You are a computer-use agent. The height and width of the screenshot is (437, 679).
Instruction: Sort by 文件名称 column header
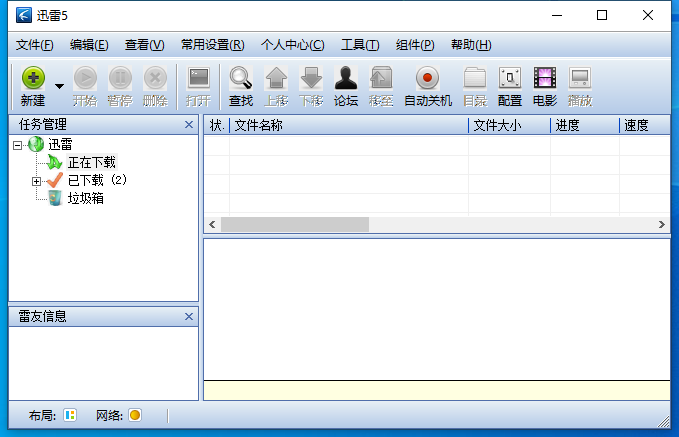tap(349, 126)
